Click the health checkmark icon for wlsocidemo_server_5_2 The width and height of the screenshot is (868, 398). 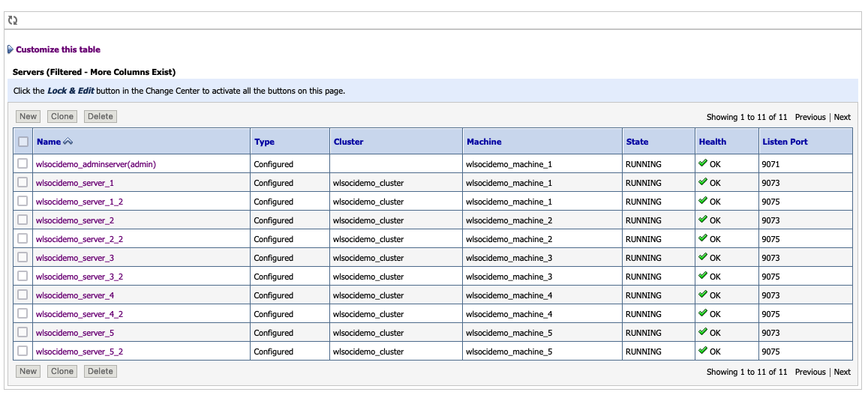[703, 350]
